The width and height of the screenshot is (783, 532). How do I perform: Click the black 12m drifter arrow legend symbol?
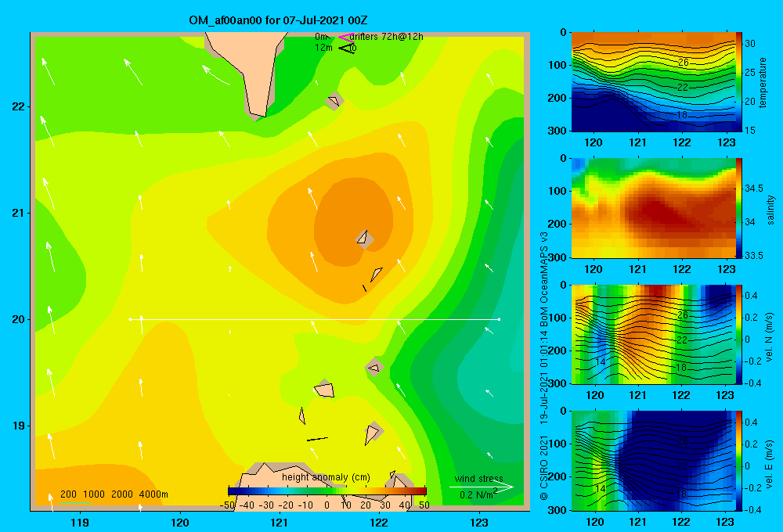pyautogui.click(x=346, y=49)
